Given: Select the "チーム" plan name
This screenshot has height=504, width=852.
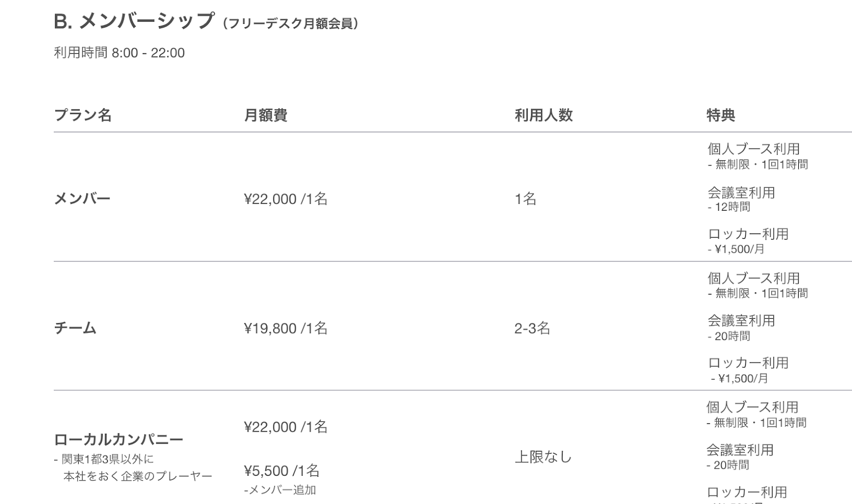Looking at the screenshot, I should click(x=75, y=328).
